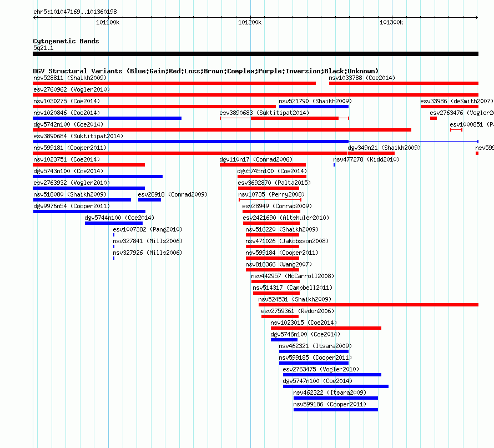
Task: Click the nsv462321 (Itsara2009) label
Action: [315, 346]
